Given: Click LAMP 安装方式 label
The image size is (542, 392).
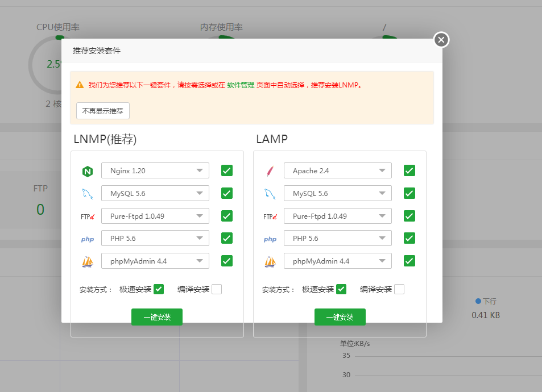Looking at the screenshot, I should (x=278, y=289).
